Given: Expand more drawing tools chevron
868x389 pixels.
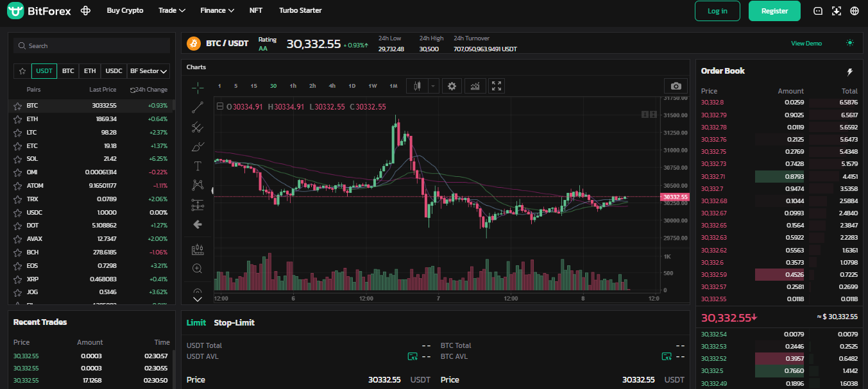Looking at the screenshot, I should (198, 299).
